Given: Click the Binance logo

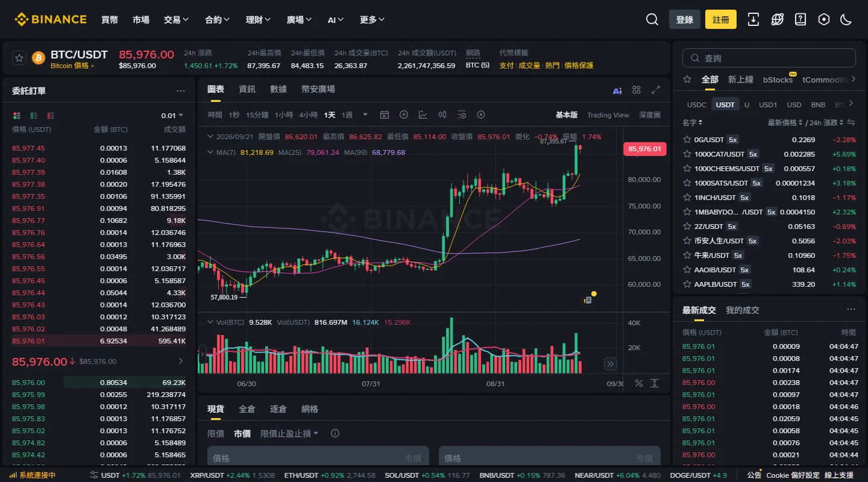Looking at the screenshot, I should click(51, 19).
